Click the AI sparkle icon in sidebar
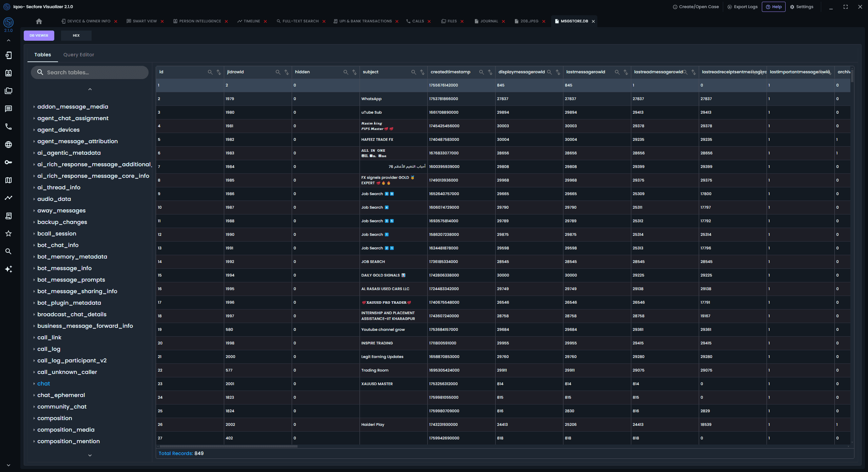Image resolution: width=868 pixels, height=472 pixels. click(x=8, y=269)
